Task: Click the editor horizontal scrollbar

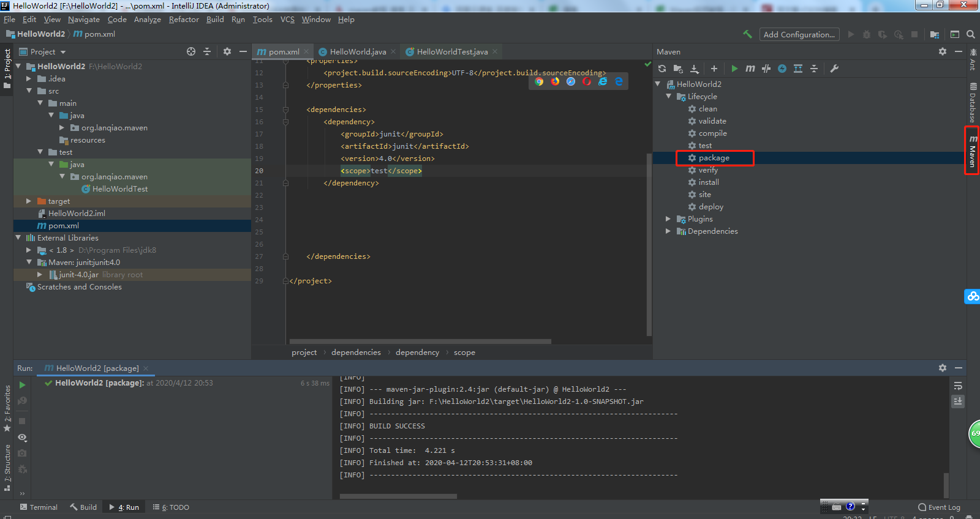Action: 420,342
